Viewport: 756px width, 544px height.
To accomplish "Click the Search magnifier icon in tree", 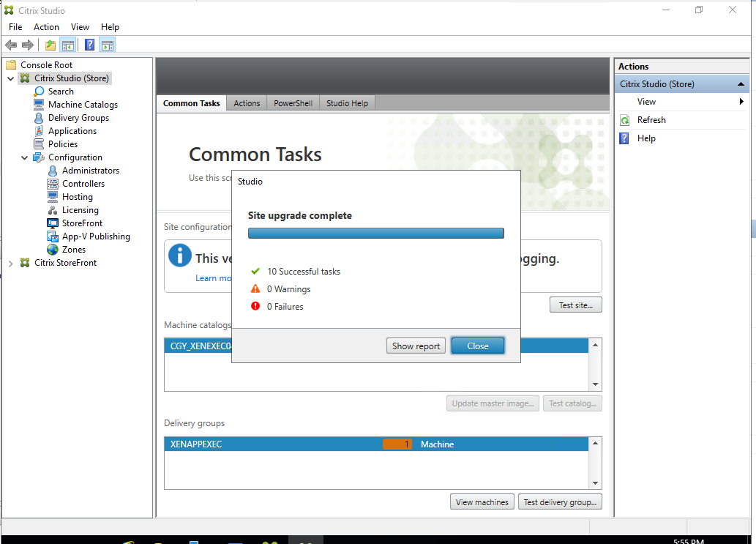I will click(39, 91).
